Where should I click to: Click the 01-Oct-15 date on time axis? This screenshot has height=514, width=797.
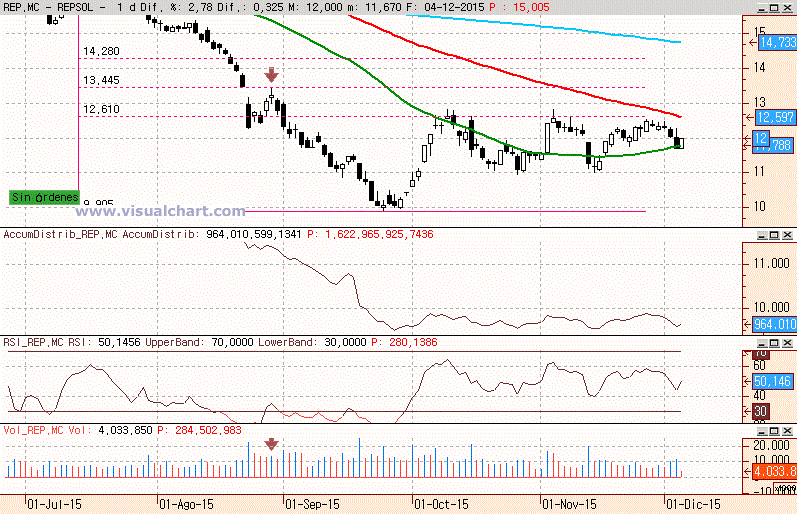[x=441, y=504]
